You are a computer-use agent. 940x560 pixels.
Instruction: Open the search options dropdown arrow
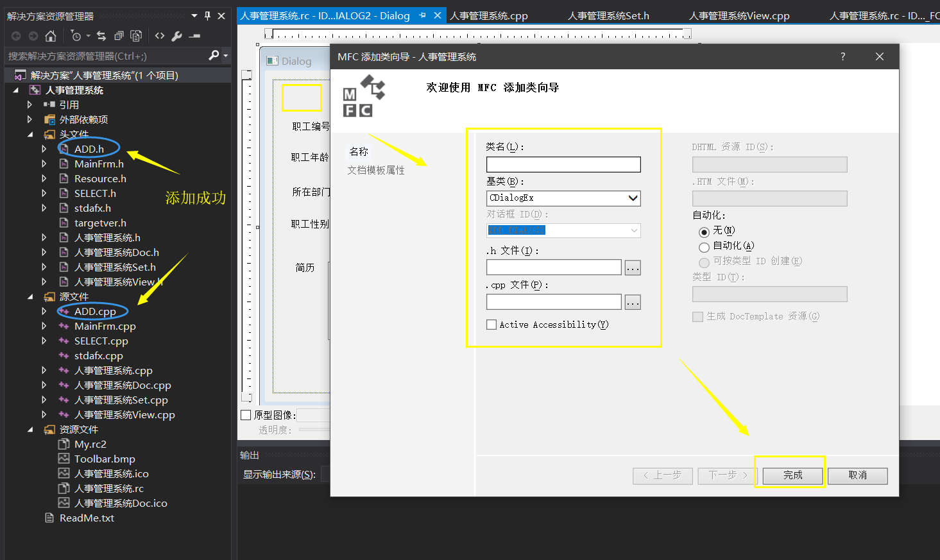(225, 56)
